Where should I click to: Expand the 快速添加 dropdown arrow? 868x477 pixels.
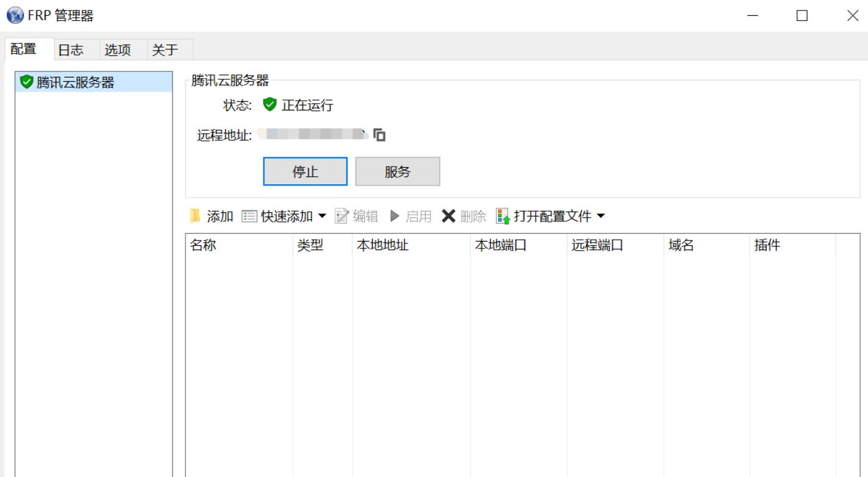click(x=323, y=216)
